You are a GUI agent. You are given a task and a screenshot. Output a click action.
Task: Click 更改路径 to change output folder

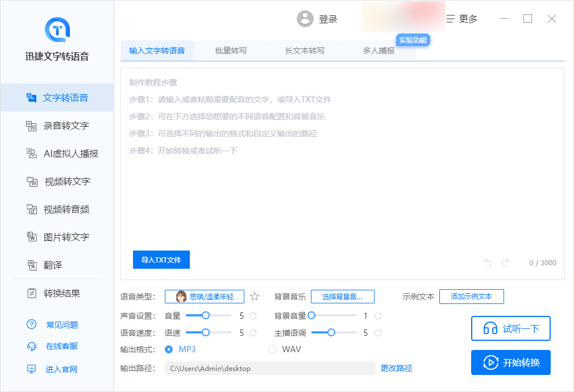[x=396, y=368]
